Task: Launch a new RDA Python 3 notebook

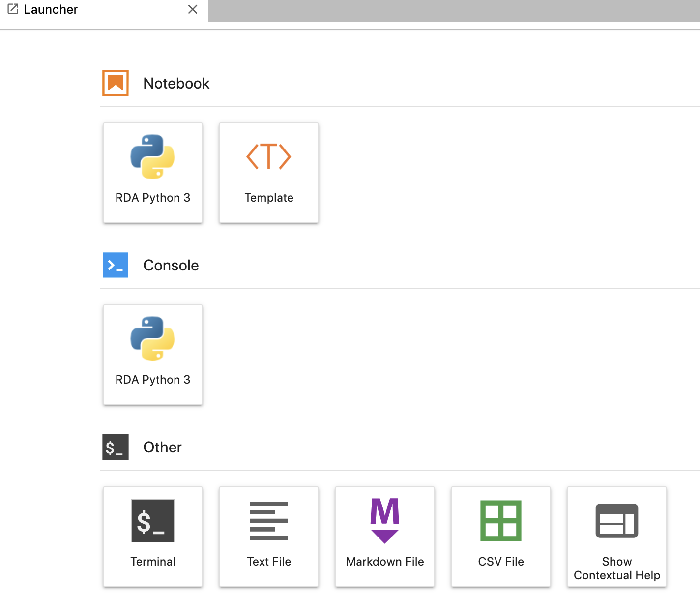Action: 152,173
